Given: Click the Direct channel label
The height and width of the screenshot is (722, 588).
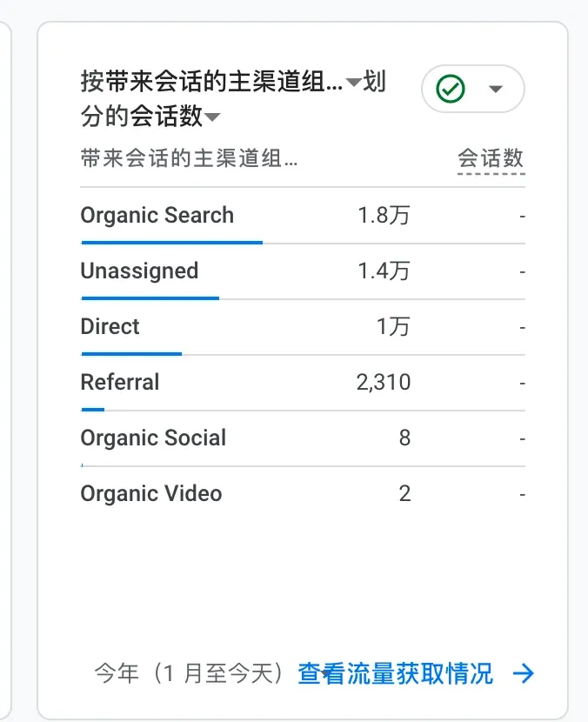Looking at the screenshot, I should pyautogui.click(x=110, y=326).
